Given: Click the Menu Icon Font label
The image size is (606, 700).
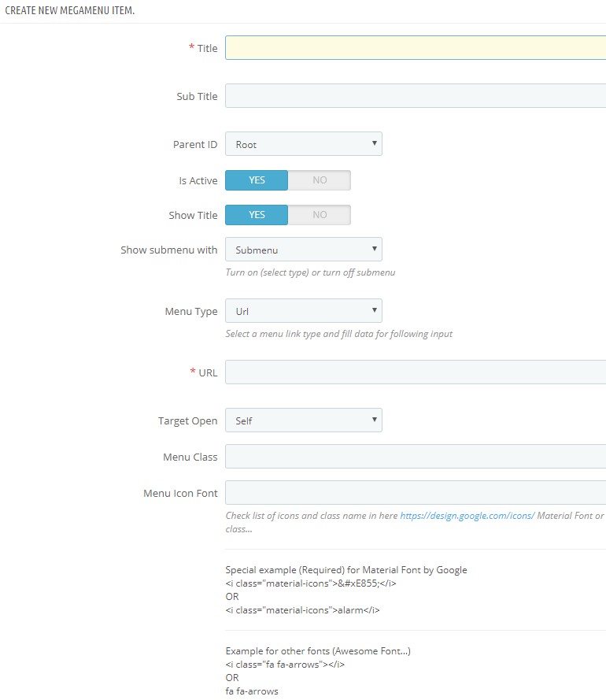Looking at the screenshot, I should tap(180, 493).
